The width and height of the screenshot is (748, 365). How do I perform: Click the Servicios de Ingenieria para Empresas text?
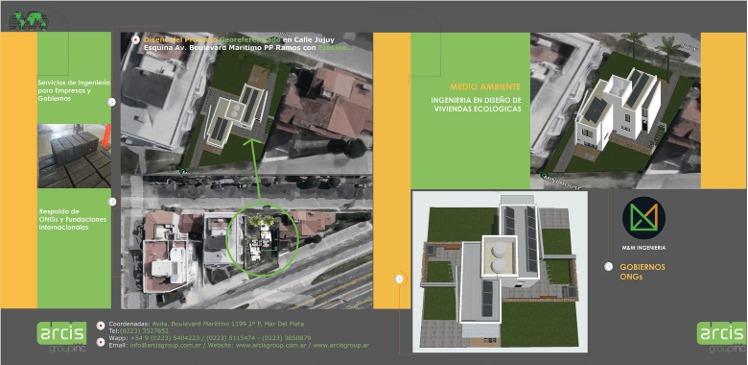[x=73, y=91]
